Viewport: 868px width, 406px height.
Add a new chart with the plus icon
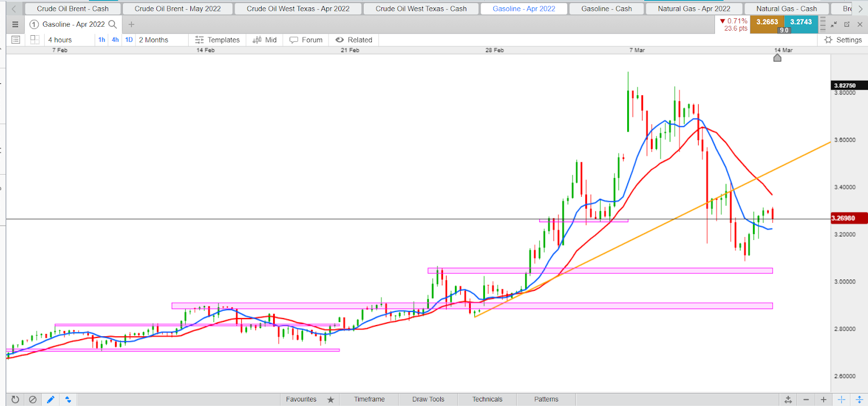pos(131,24)
